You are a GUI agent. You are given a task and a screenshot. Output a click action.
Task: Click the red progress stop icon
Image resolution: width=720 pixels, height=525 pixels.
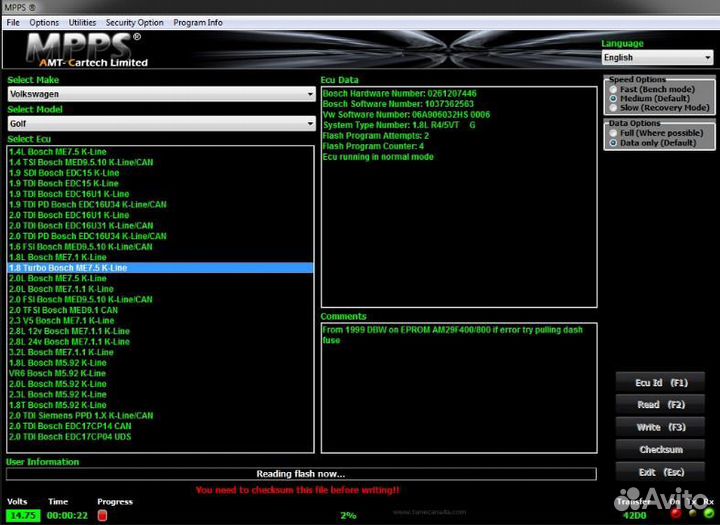102,515
